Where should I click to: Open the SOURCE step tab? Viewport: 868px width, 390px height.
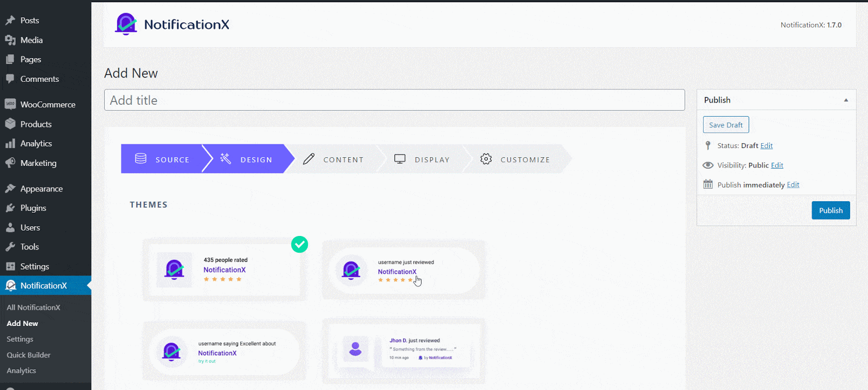pos(163,159)
